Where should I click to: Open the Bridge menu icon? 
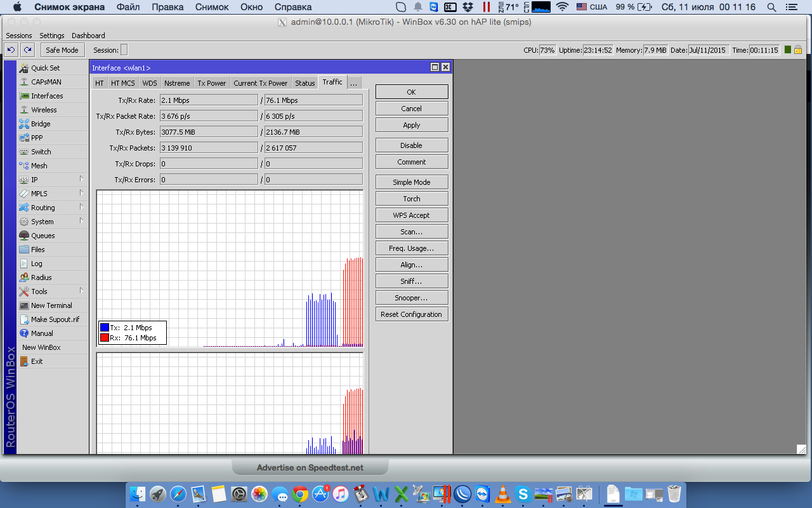pyautogui.click(x=24, y=124)
